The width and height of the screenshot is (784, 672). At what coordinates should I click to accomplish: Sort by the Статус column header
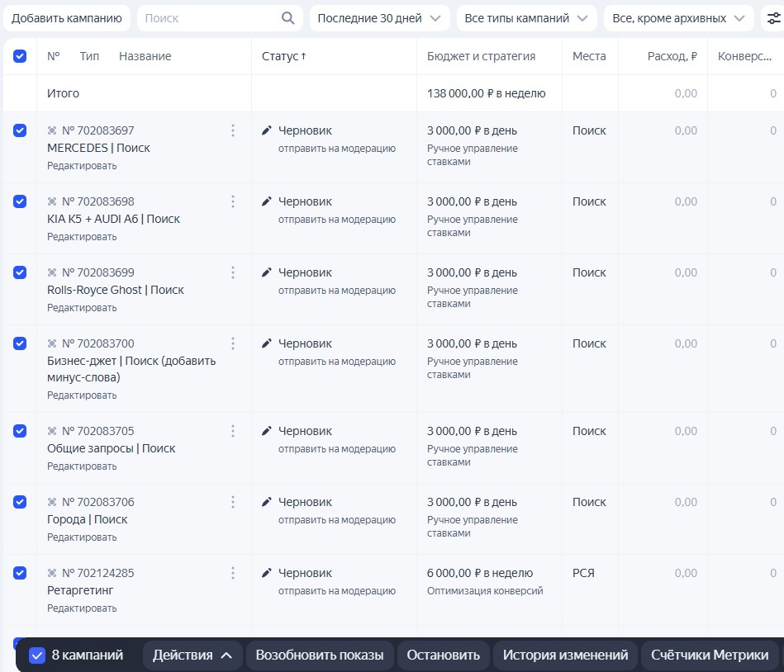tap(284, 56)
